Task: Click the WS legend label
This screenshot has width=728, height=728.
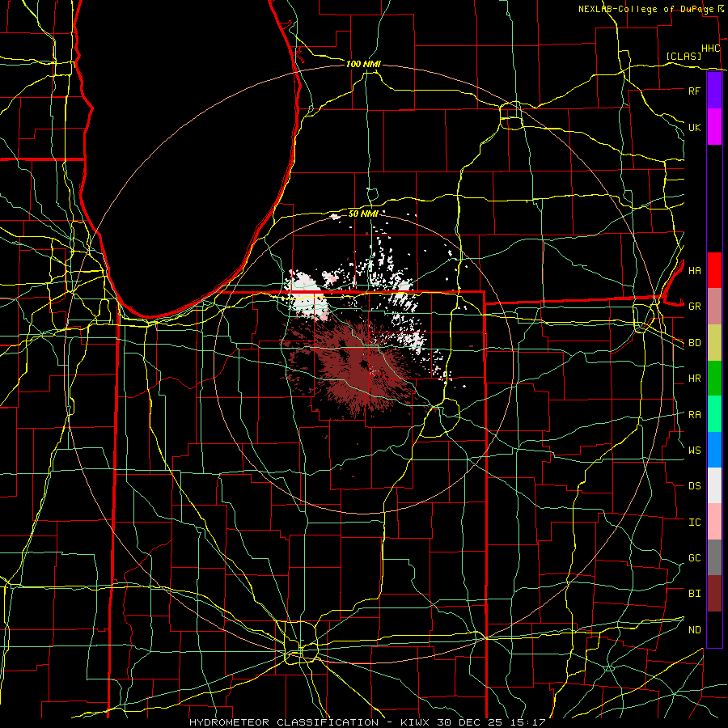Action: coord(694,451)
